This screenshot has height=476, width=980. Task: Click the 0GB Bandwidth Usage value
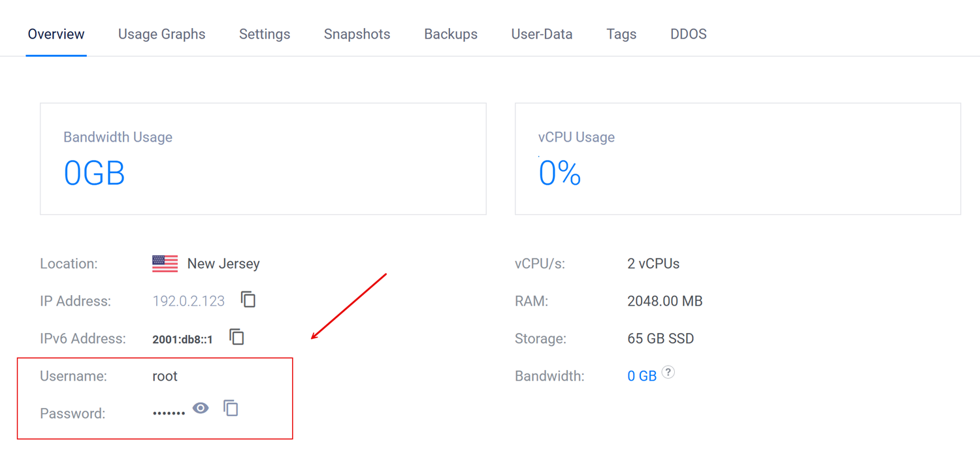point(94,174)
